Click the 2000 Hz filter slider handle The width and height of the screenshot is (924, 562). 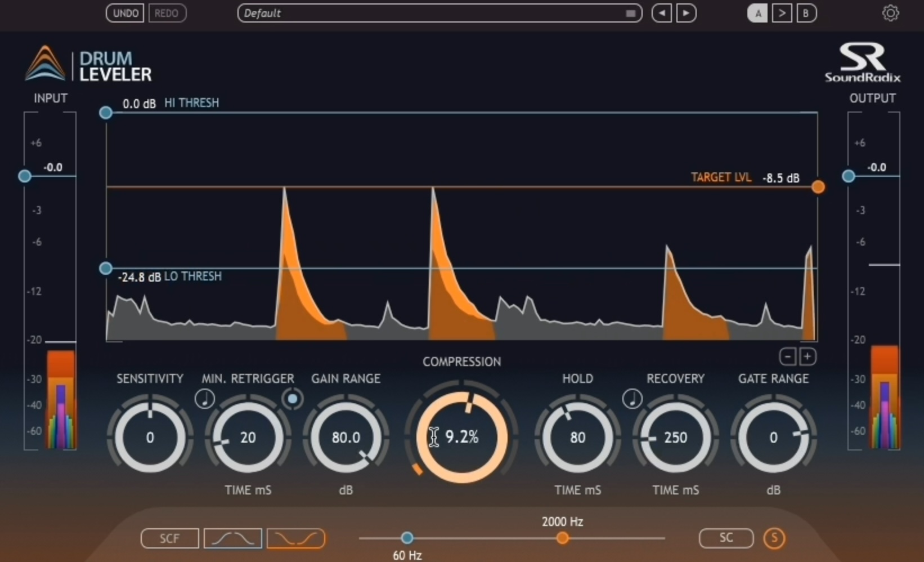[562, 538]
